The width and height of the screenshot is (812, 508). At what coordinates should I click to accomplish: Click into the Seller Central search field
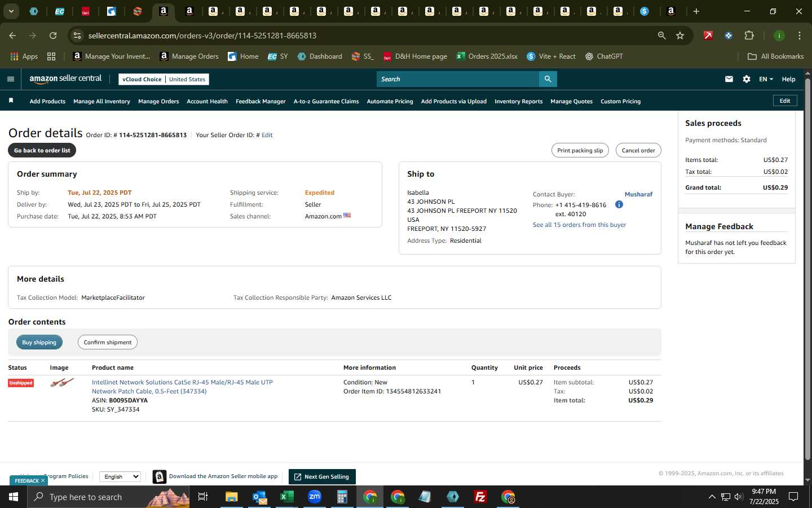[457, 79]
